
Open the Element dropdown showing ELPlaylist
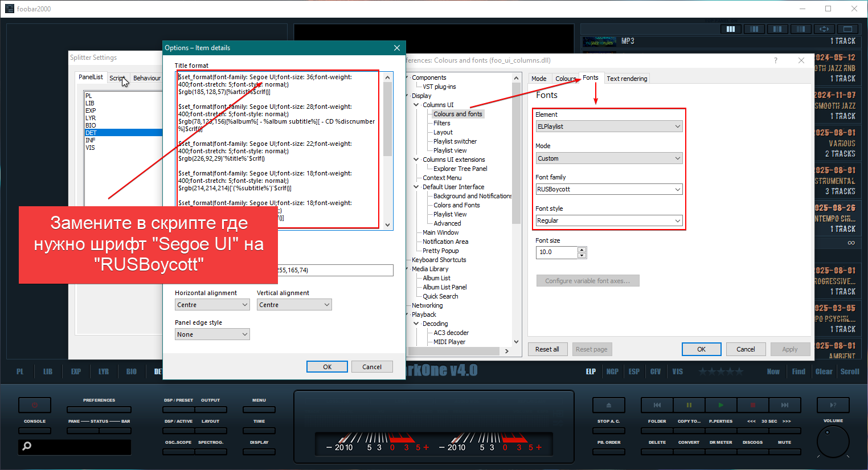[x=609, y=126]
